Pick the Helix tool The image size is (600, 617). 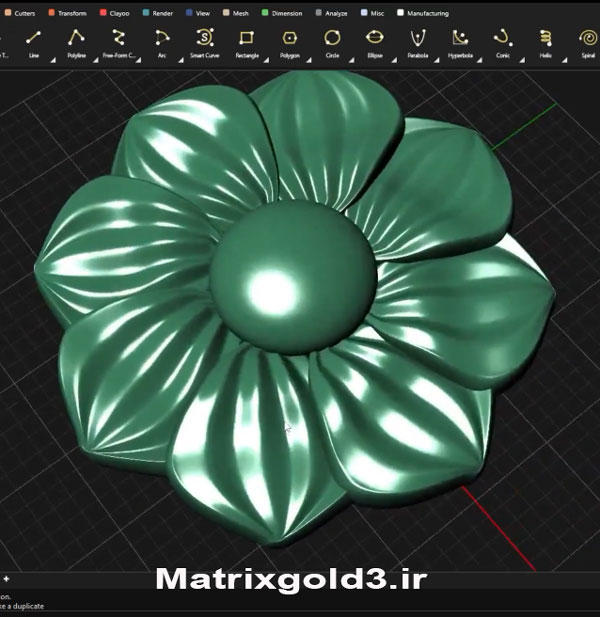pyautogui.click(x=545, y=42)
